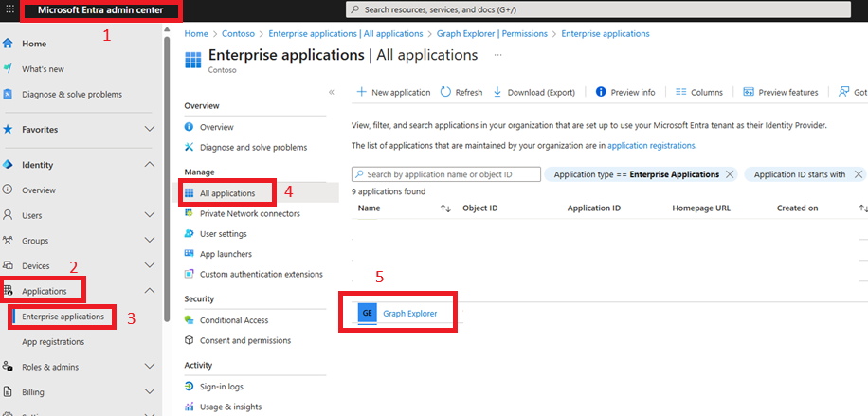This screenshot has height=416, width=868.
Task: Click Preview features button
Action: (781, 93)
